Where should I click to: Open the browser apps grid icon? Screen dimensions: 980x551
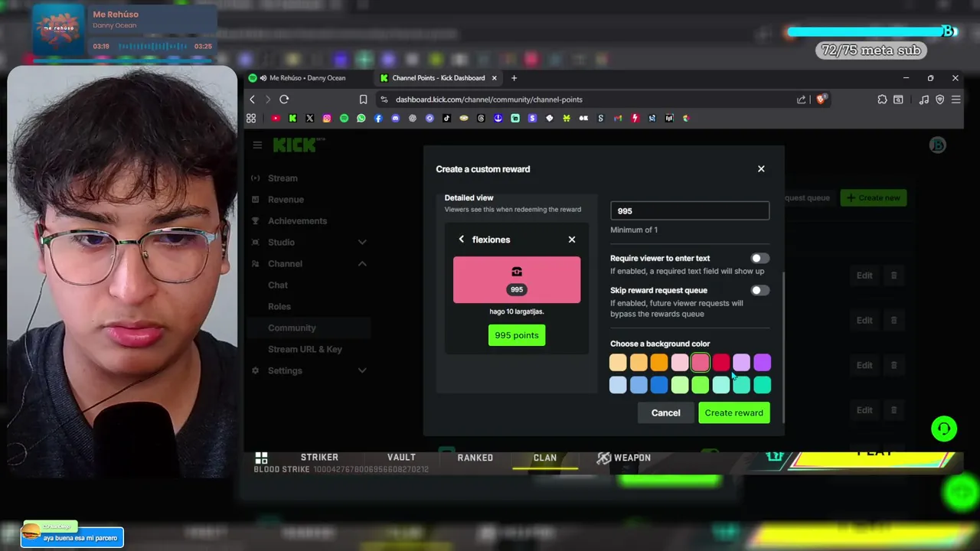(251, 118)
